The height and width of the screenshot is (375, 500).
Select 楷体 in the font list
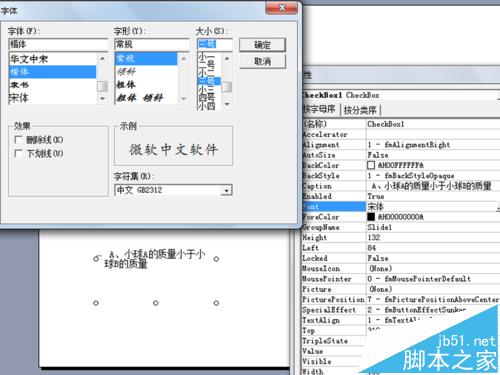[x=53, y=72]
